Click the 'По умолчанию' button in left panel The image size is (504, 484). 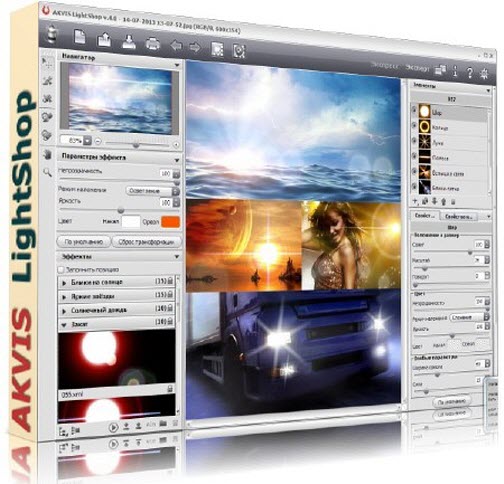tap(83, 241)
